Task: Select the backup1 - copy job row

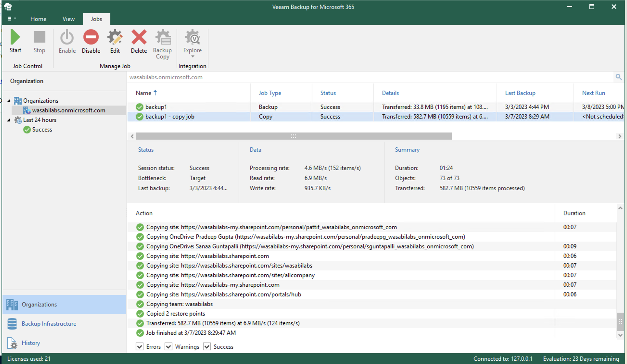Action: pos(376,117)
